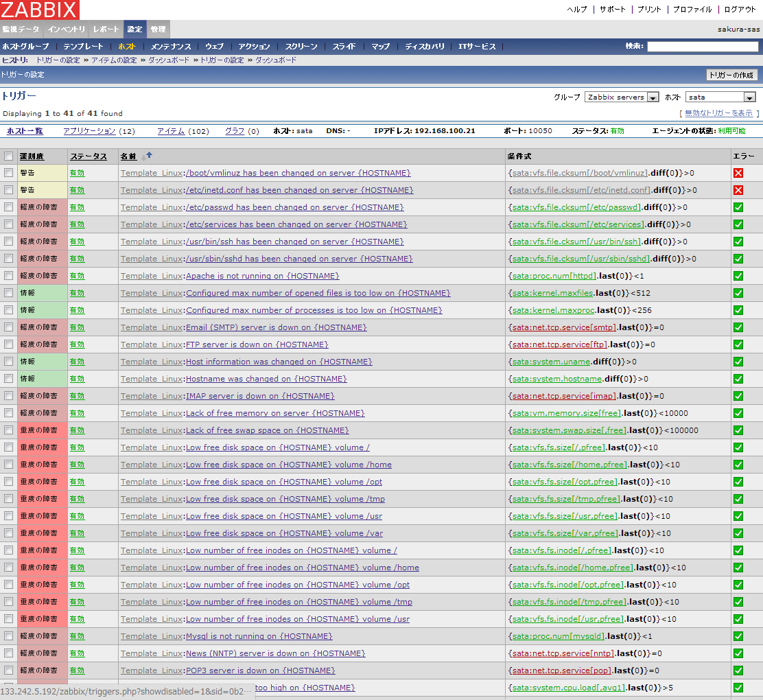Click green check icon for Mysql not running trigger
The image size is (763, 700).
[738, 636]
